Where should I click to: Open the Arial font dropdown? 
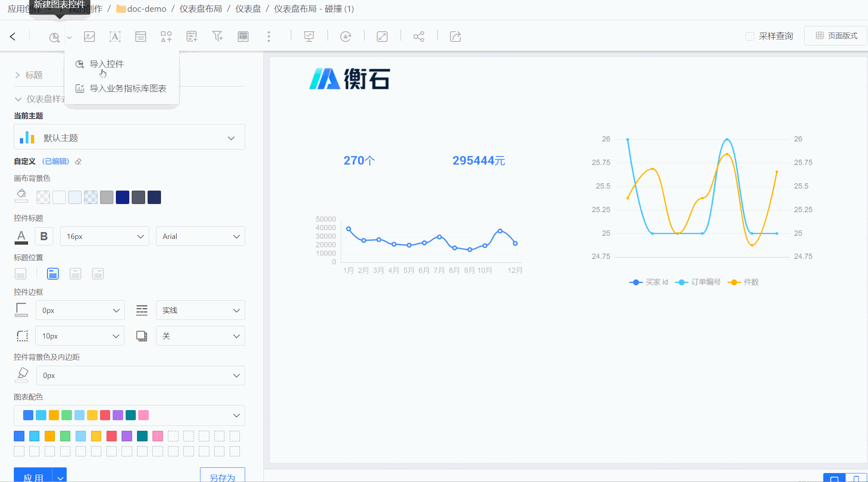click(x=200, y=237)
